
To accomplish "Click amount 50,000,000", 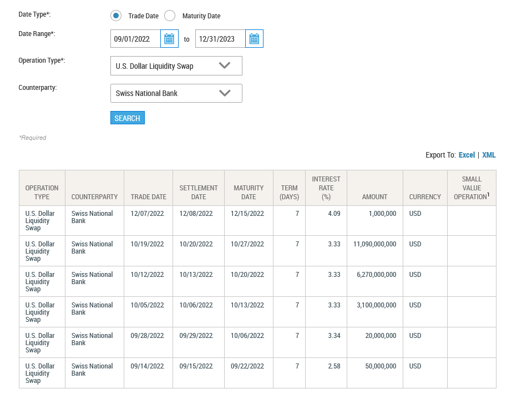I will 381,366.
